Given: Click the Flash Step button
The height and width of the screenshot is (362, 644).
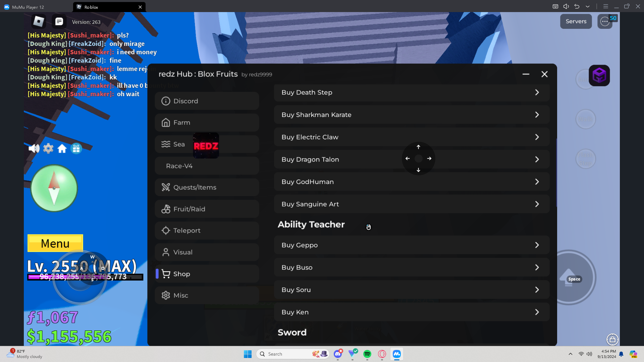Looking at the screenshot, I should (586, 159).
